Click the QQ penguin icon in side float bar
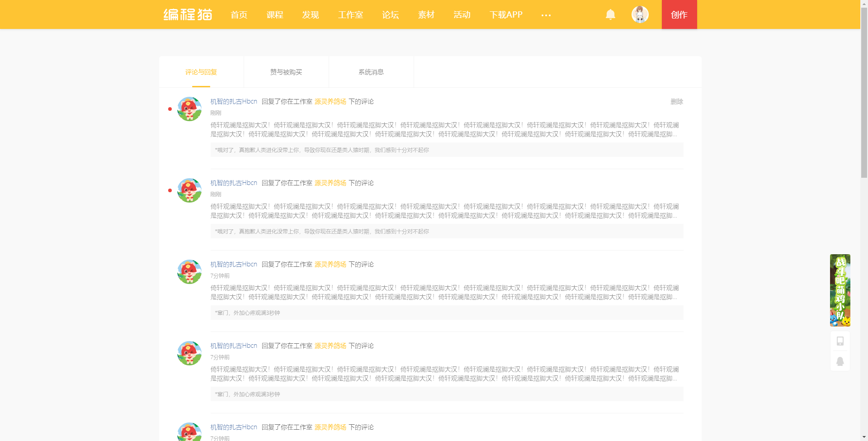 tap(840, 361)
